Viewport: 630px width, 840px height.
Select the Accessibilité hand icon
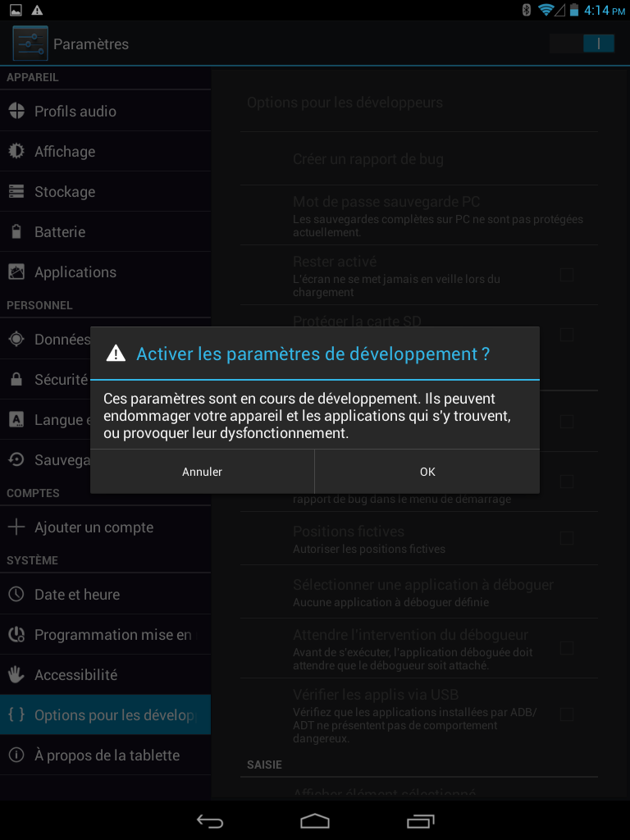pos(16,674)
